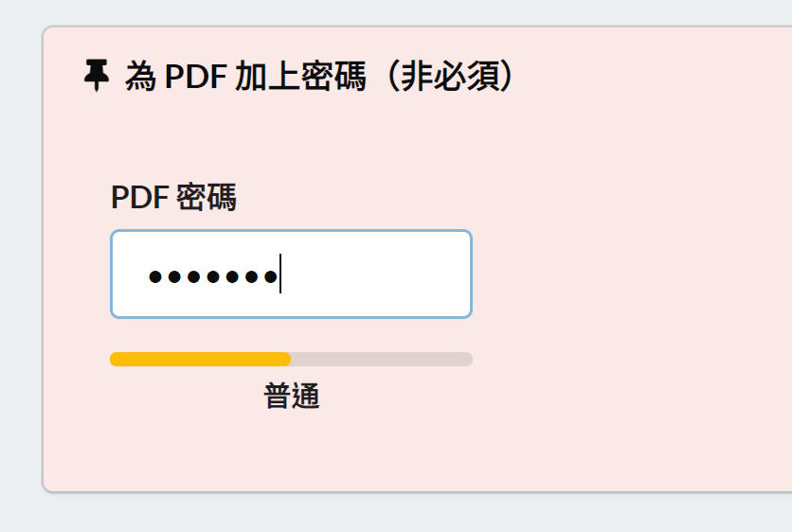Click the blank pink area right of password field
792x532 pixels.
click(631, 275)
